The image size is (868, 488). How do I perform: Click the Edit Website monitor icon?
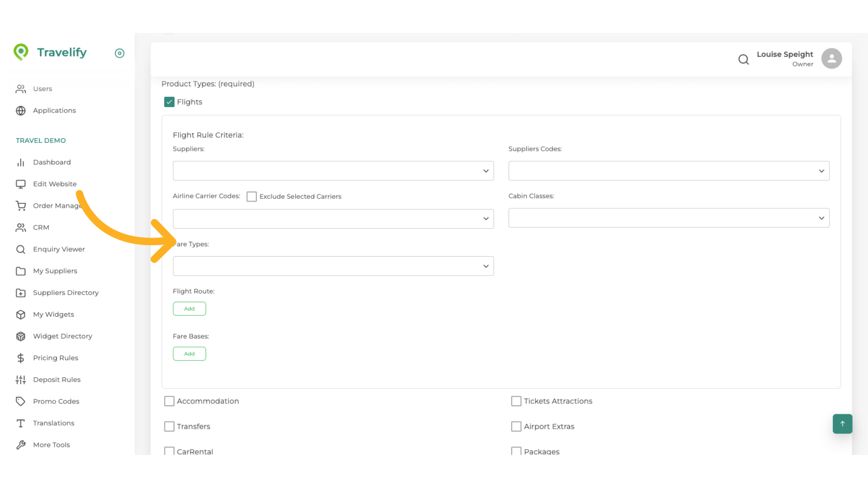pyautogui.click(x=21, y=184)
